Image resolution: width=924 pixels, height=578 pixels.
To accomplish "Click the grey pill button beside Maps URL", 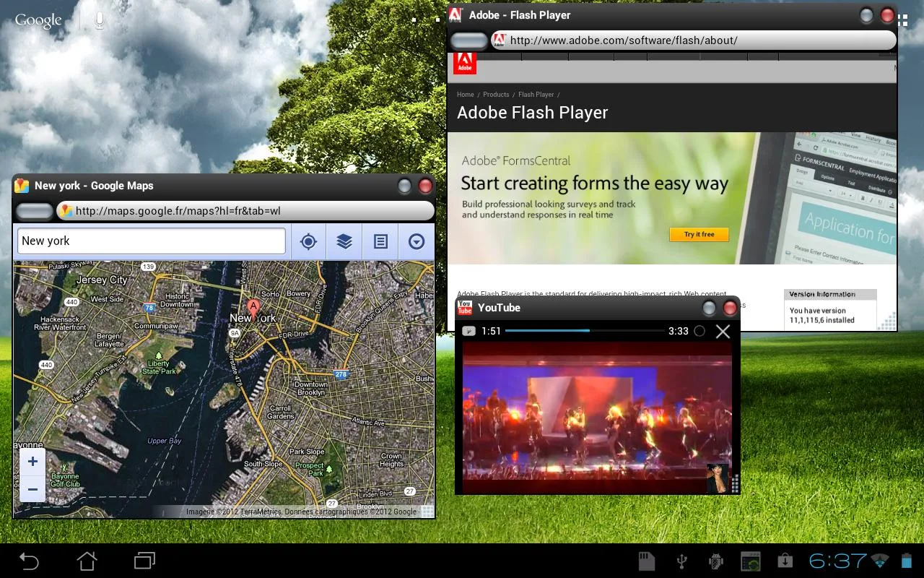I will point(34,211).
